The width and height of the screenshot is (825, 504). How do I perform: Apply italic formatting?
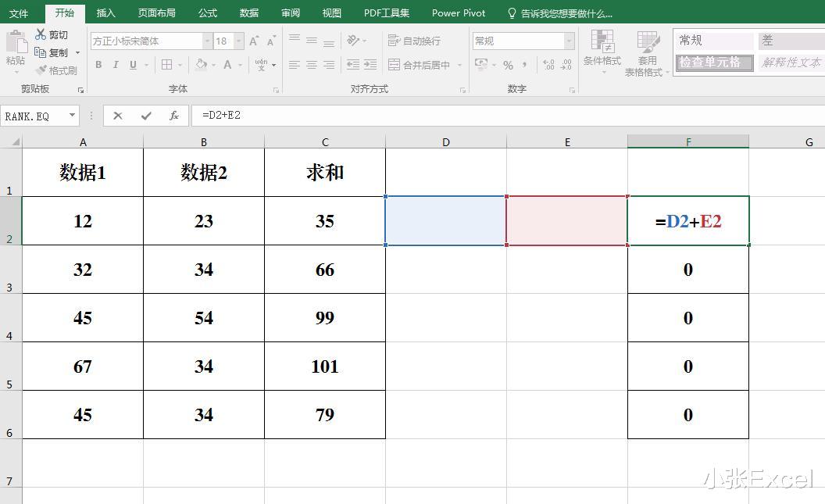pyautogui.click(x=114, y=65)
